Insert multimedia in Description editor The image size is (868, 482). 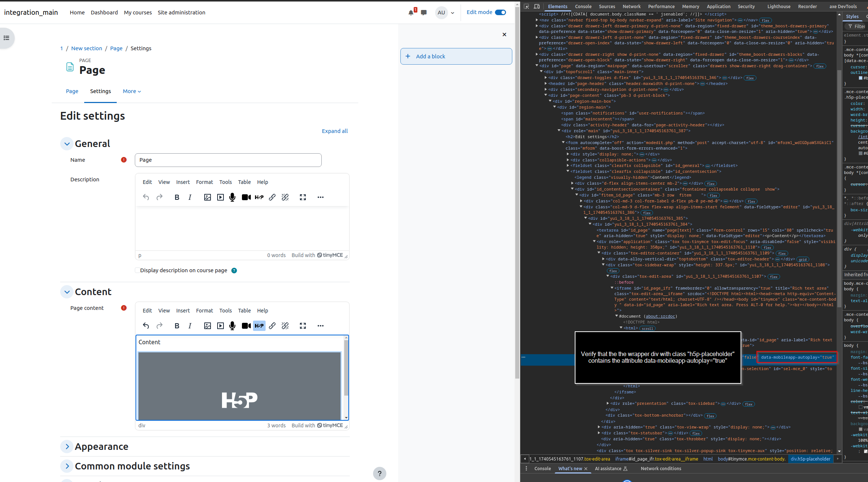[221, 197]
